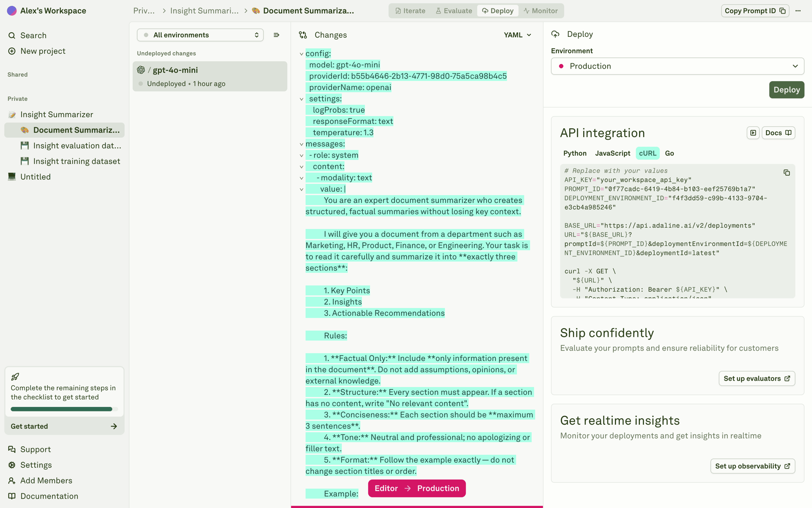This screenshot has height=508, width=812.
Task: Click the Support chat icon
Action: 12,449
